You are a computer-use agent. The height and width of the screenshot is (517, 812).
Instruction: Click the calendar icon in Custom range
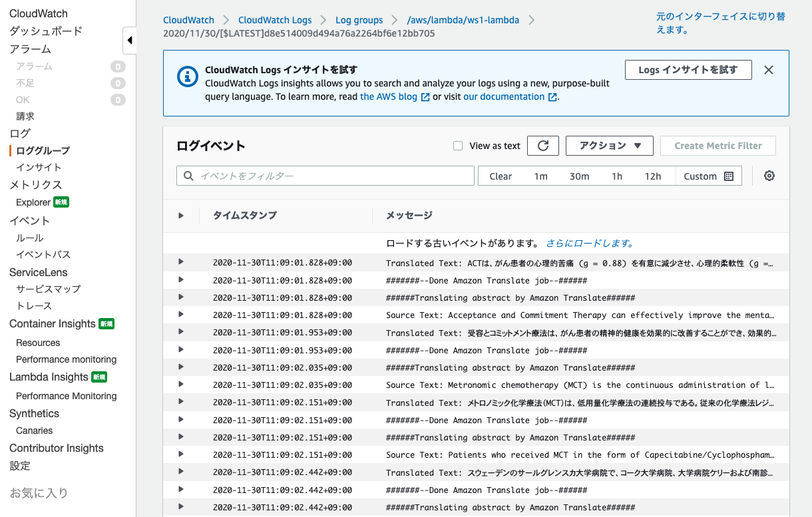728,176
